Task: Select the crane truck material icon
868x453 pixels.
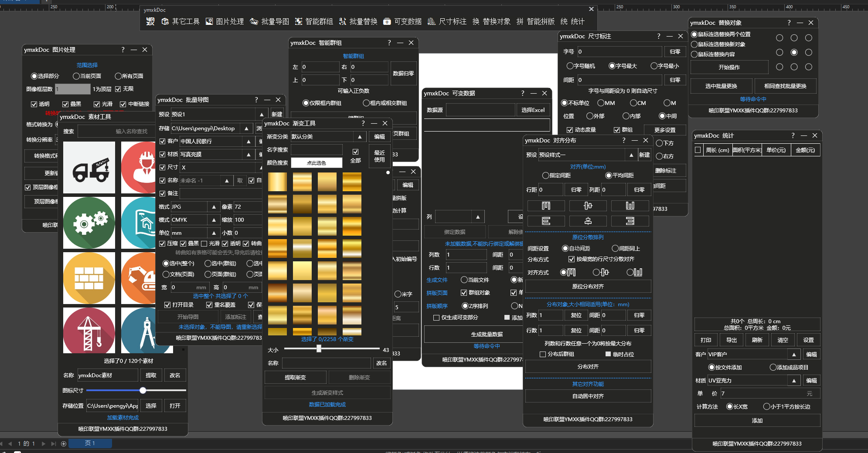Action: (89, 168)
